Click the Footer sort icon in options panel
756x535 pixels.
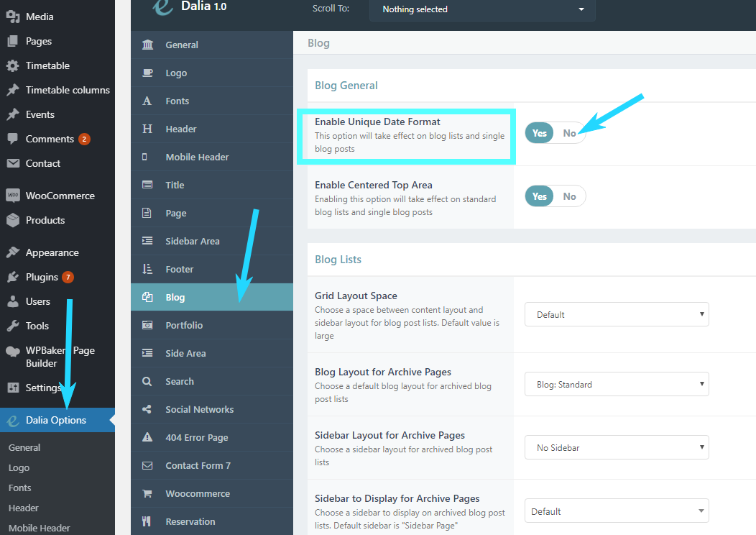click(147, 269)
